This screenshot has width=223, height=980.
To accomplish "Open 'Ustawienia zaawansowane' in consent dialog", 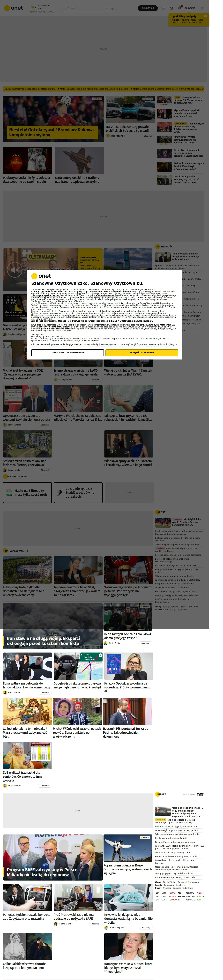I will 68,353.
